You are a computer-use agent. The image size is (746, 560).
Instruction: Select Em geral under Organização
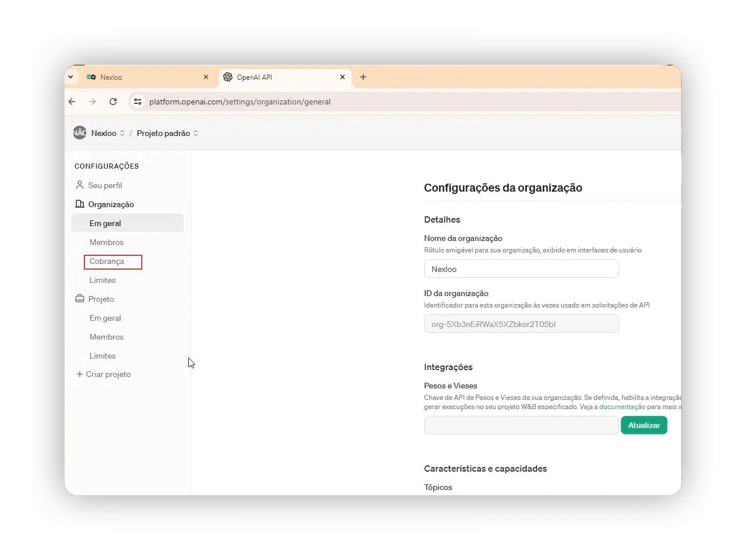tap(127, 223)
